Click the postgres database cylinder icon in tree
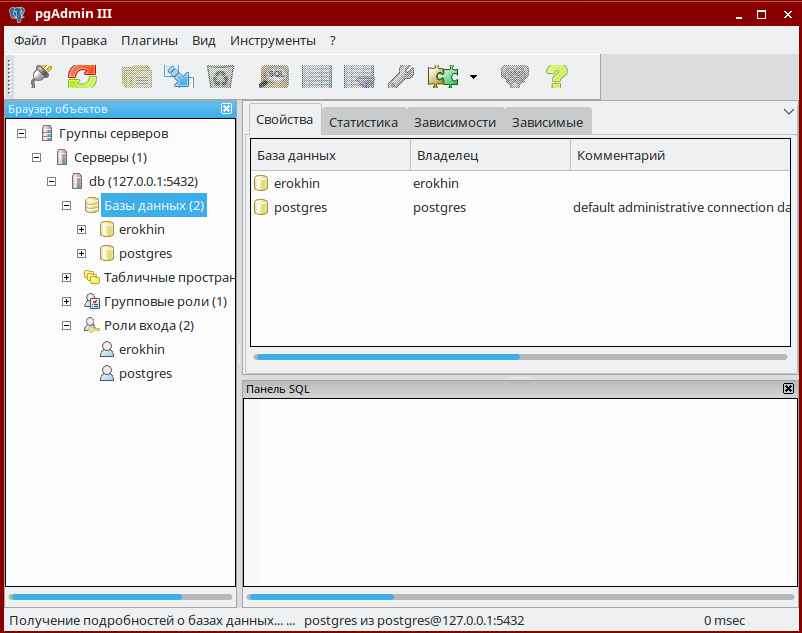 point(106,254)
